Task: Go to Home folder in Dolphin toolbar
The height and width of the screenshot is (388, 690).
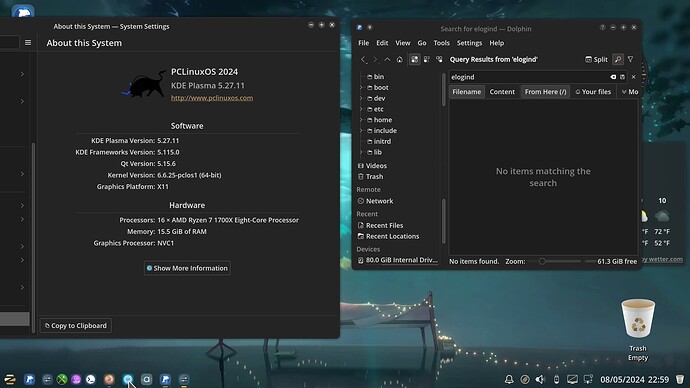Action: pos(400,59)
